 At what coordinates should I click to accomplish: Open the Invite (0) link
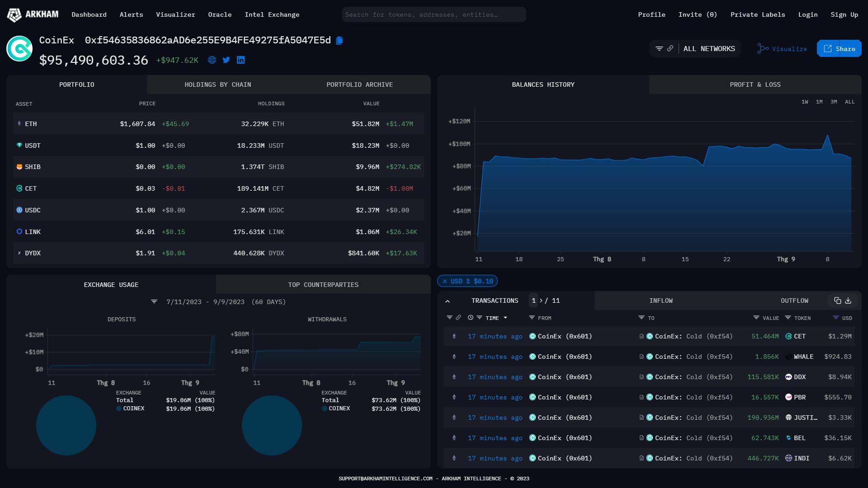pos(698,15)
